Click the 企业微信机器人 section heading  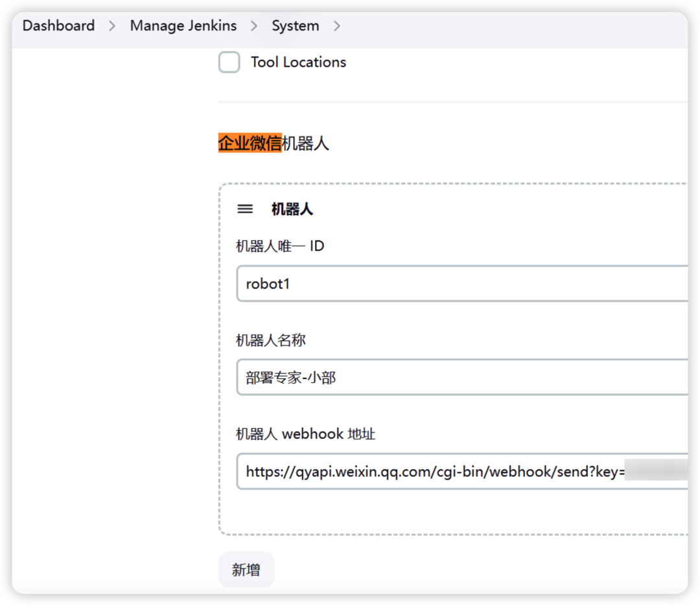click(274, 143)
